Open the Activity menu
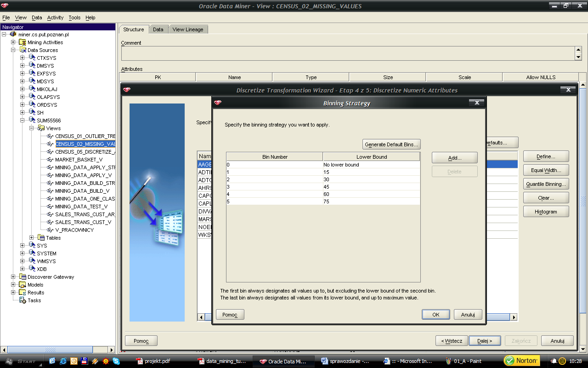This screenshot has width=588, height=368. [55, 17]
